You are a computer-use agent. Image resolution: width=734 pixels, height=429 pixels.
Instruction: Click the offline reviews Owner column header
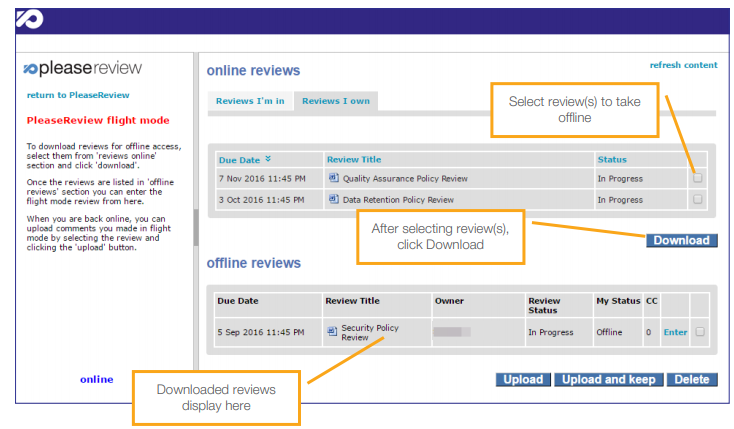[x=449, y=301]
